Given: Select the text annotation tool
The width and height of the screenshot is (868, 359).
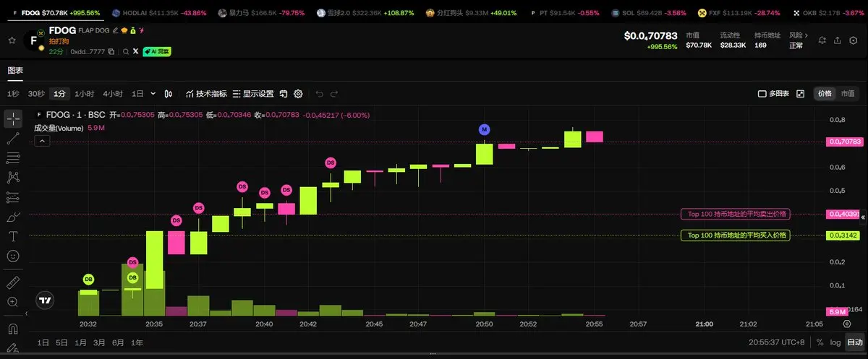Looking at the screenshot, I should click(13, 236).
